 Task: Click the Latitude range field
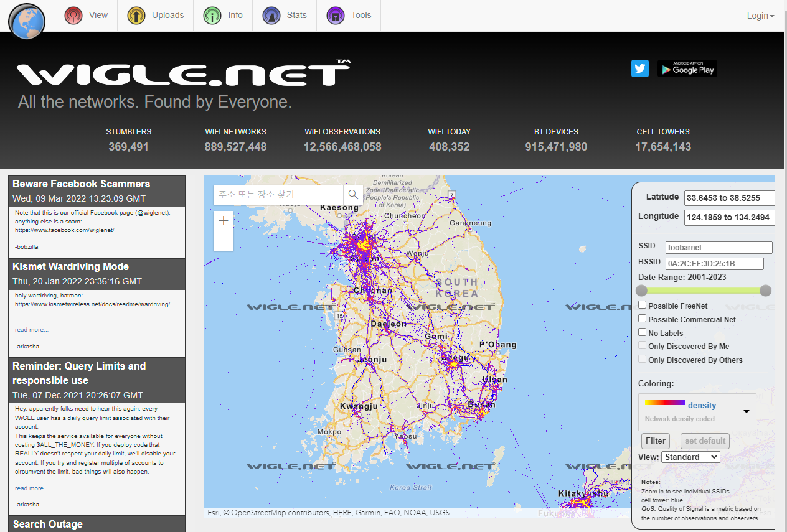coord(729,198)
